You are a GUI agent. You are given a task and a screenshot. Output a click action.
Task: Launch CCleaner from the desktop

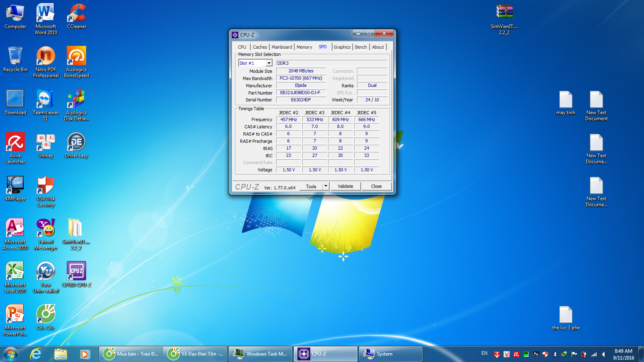tap(76, 14)
